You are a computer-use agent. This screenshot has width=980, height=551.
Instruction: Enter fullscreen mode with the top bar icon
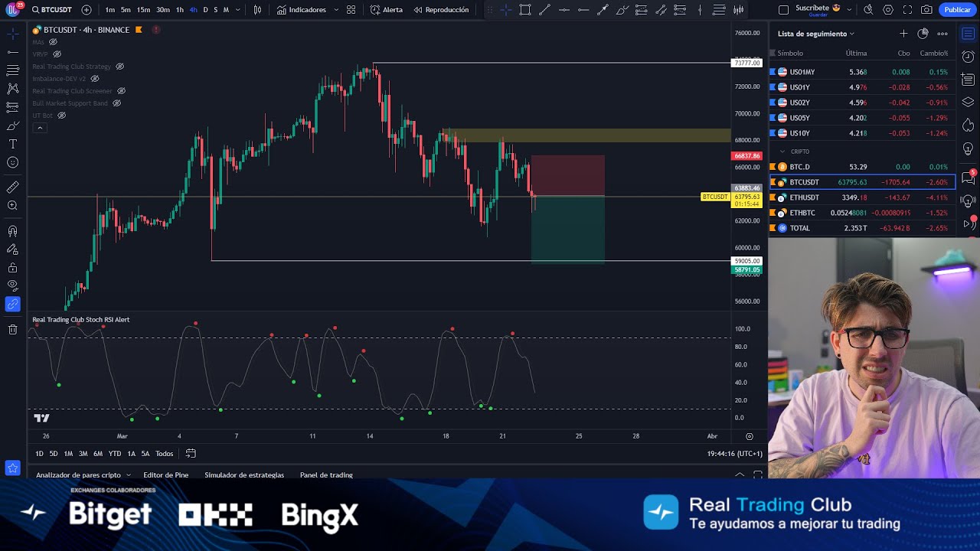tap(907, 10)
